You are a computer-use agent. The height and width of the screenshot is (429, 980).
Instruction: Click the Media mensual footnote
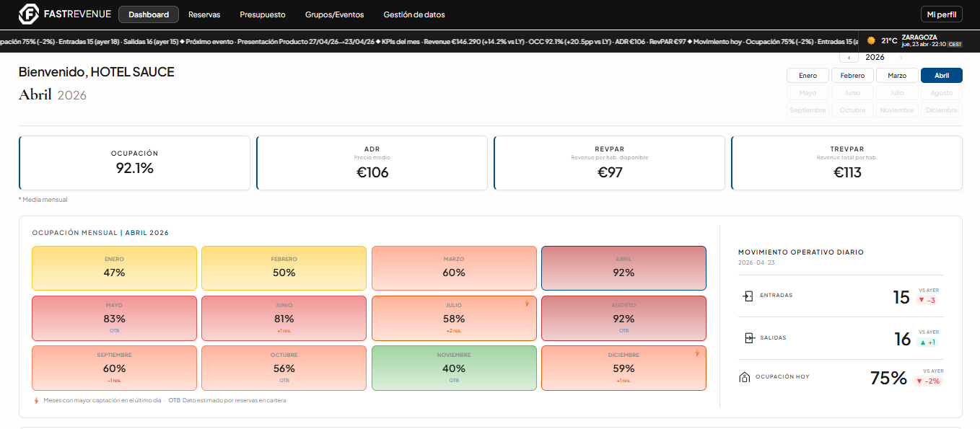pos(43,200)
